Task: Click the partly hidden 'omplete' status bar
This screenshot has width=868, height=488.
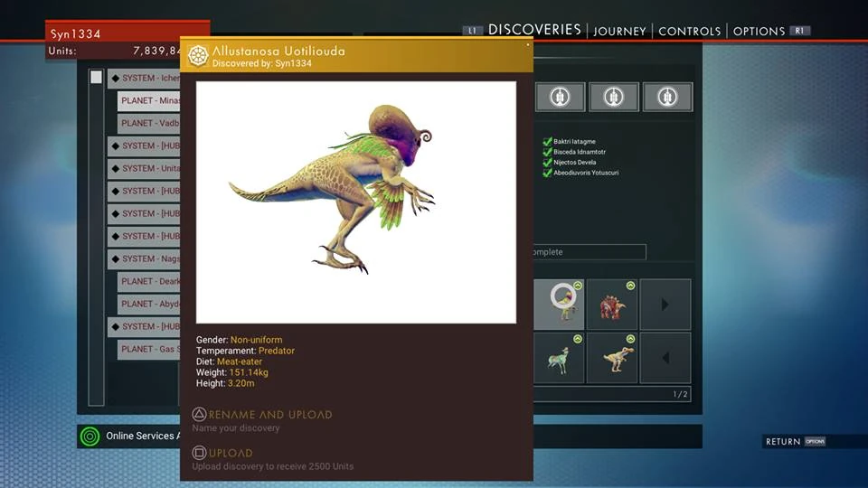Action: pos(590,252)
